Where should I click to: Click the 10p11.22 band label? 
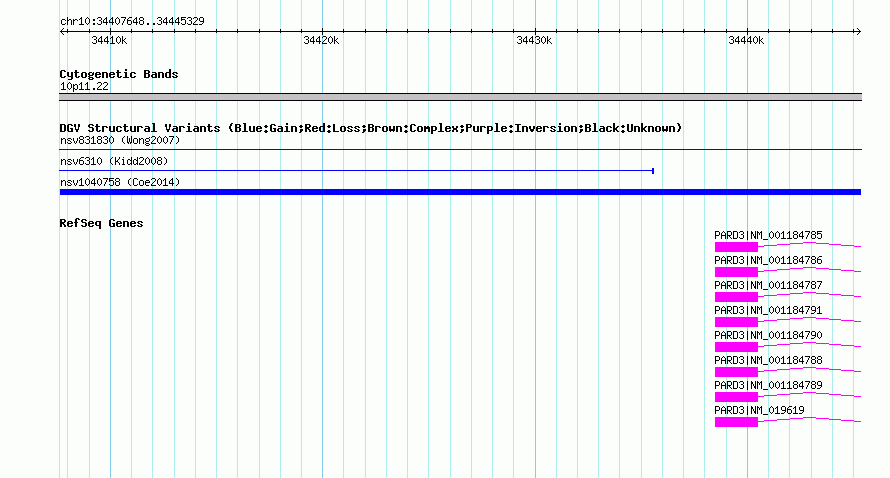[84, 86]
